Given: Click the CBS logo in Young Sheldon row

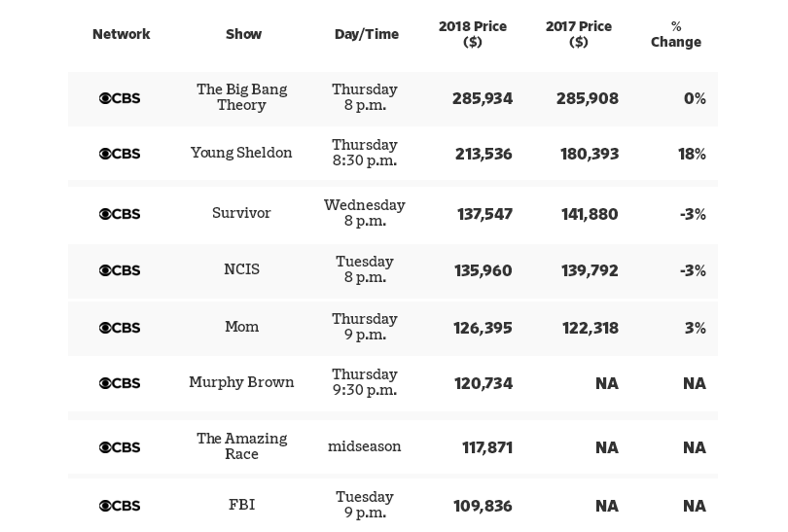Looking at the screenshot, I should (x=120, y=154).
